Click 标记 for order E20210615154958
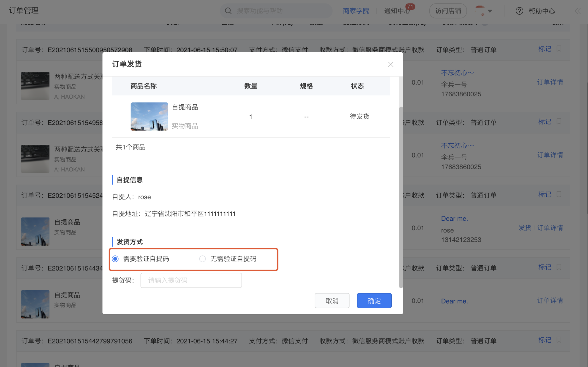Image resolution: width=588 pixels, height=367 pixels. point(545,122)
